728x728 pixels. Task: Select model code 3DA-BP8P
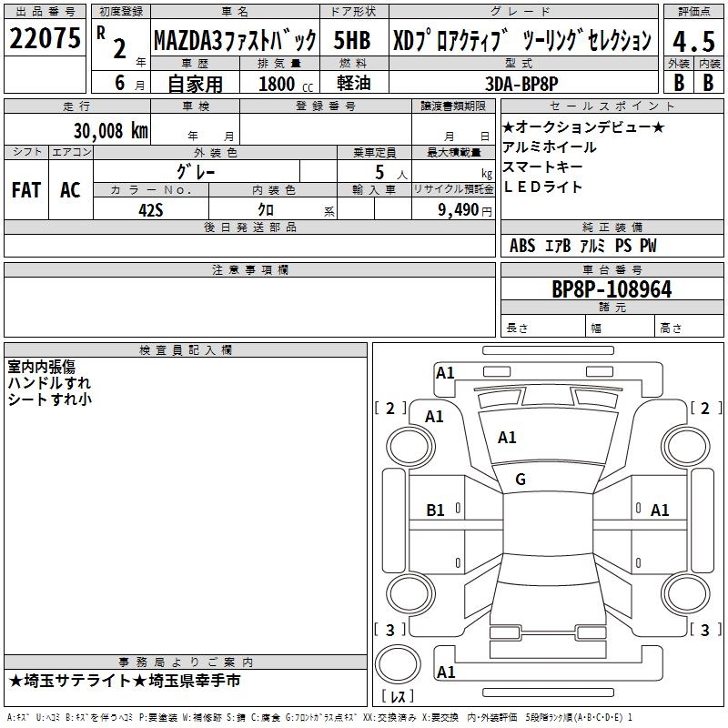tap(521, 84)
